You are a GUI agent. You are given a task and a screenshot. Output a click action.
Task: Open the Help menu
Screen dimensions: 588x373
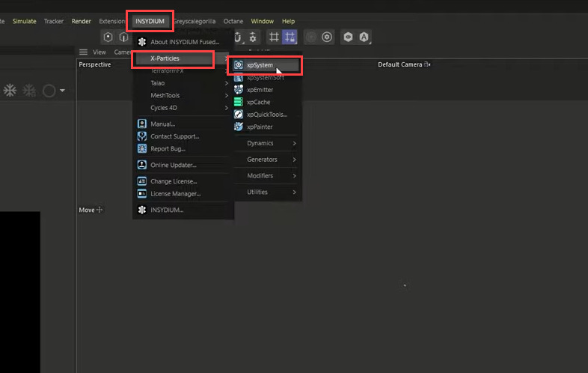288,21
